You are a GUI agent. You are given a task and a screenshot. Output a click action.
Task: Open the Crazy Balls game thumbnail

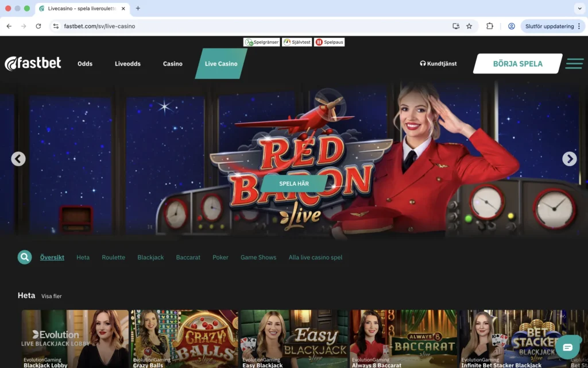coord(184,339)
